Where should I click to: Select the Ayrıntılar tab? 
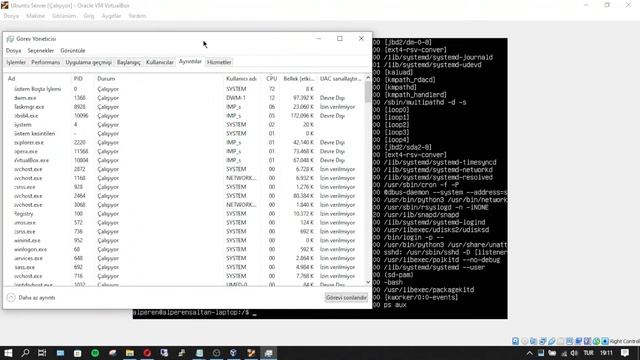(190, 62)
